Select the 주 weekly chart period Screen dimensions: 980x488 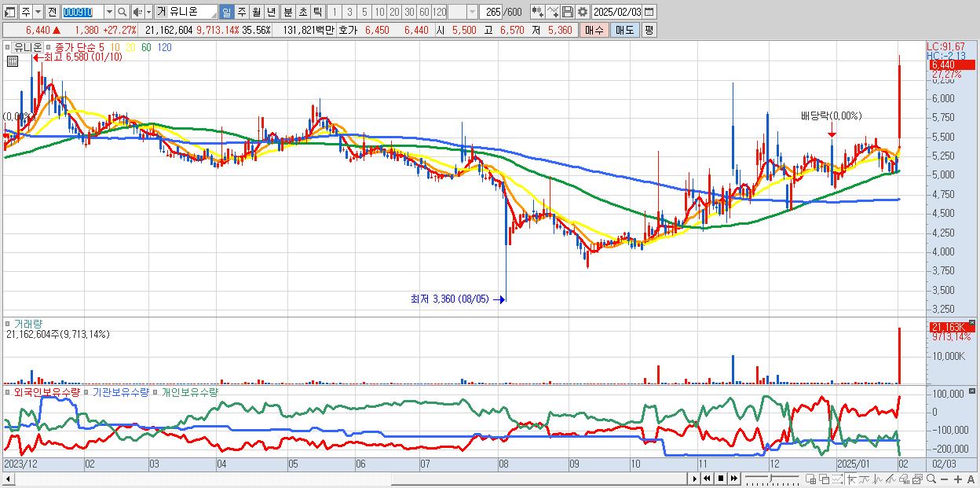[x=241, y=12]
